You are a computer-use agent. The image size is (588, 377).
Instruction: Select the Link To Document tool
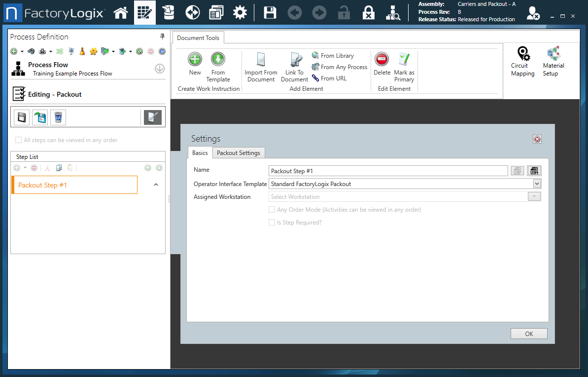tap(294, 67)
